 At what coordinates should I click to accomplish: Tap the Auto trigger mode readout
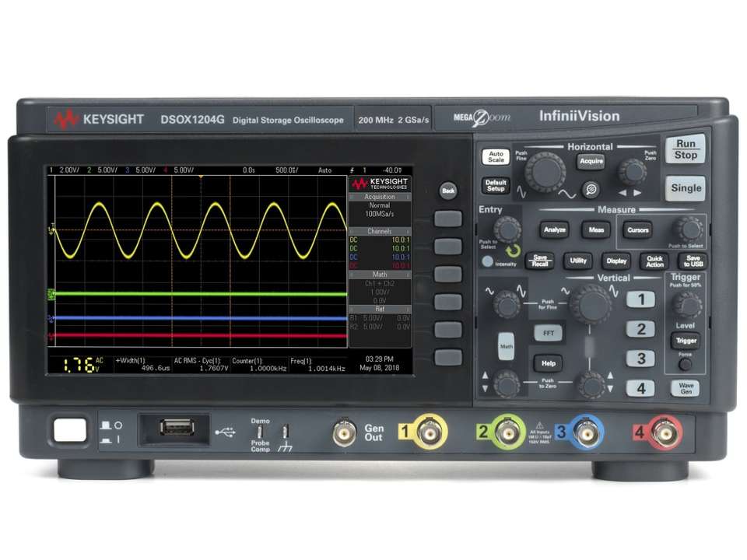click(325, 170)
